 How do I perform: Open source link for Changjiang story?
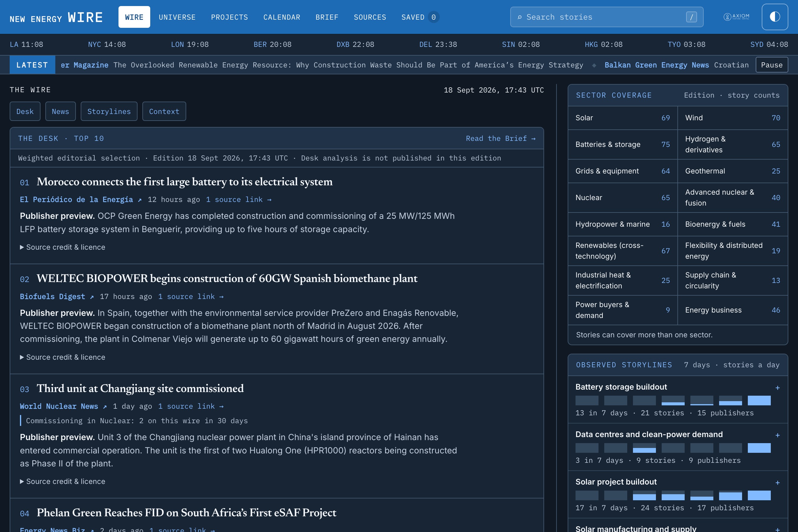[191, 406]
